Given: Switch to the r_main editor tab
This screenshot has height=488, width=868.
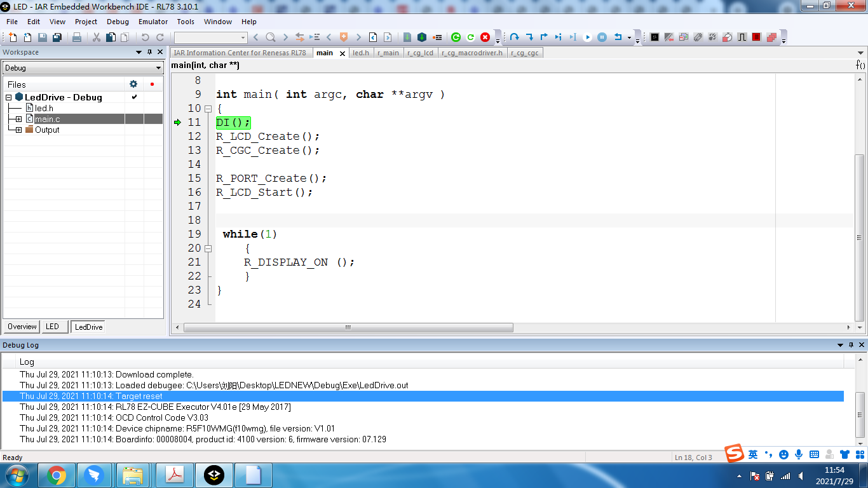Looking at the screenshot, I should (388, 53).
